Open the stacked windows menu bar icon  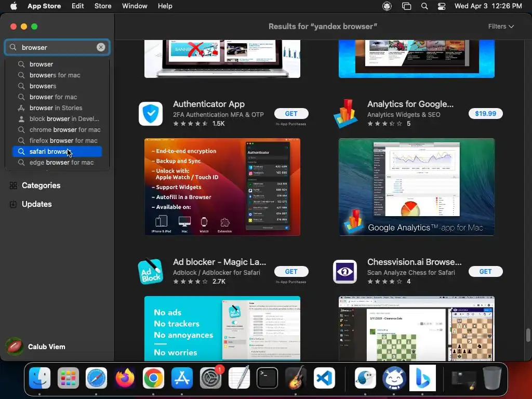click(406, 6)
